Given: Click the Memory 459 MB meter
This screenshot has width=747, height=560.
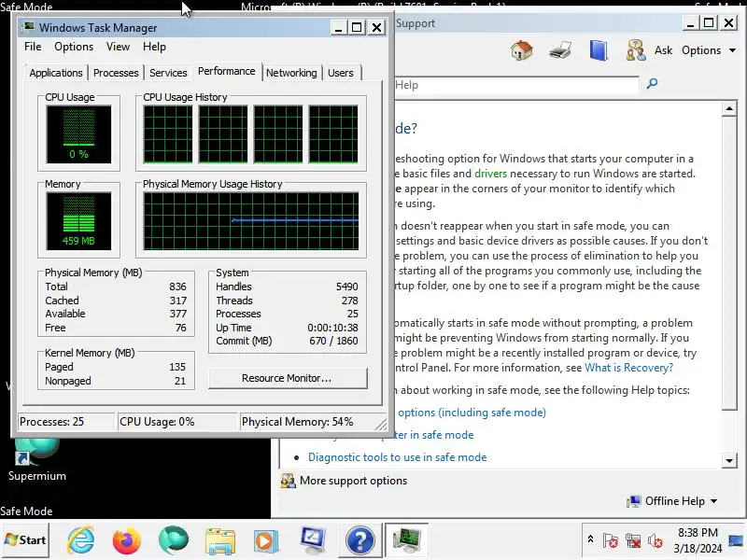Looking at the screenshot, I should [78, 221].
